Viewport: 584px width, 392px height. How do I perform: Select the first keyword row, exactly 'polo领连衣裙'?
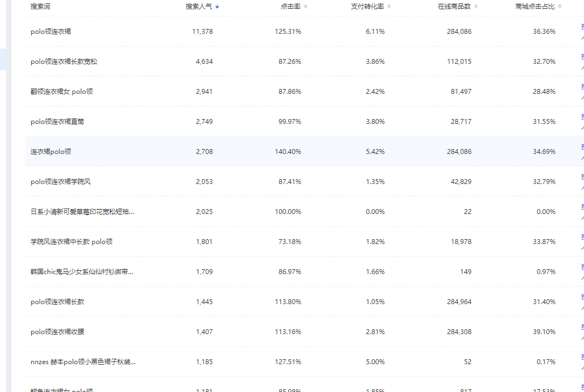pos(51,32)
